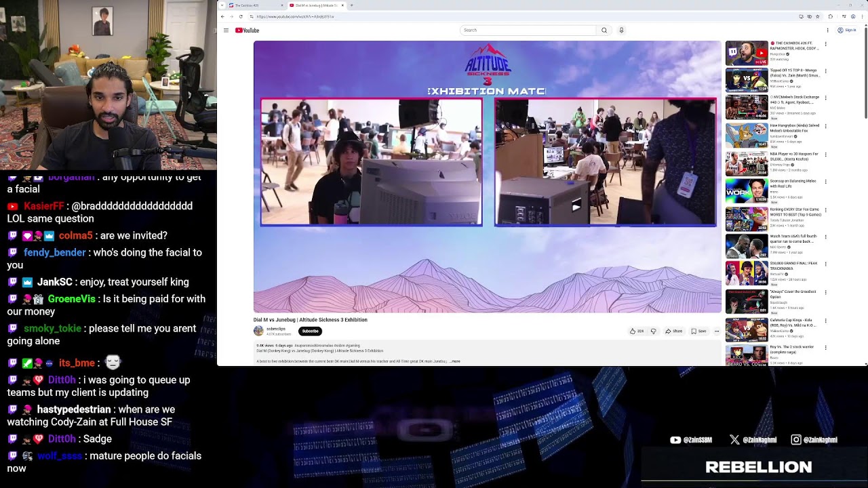Open options menu for Hungrybox Unbeatable Fox video
The image size is (868, 488).
[x=826, y=127]
